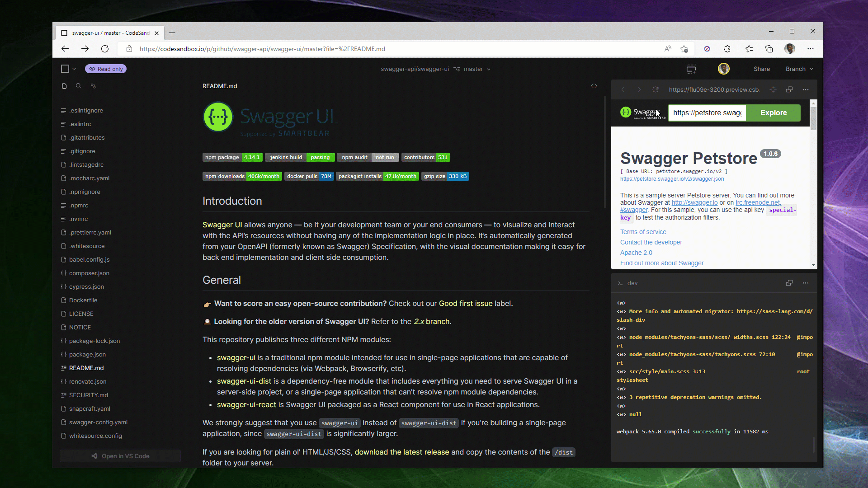
Task: Click the Share button
Action: (x=761, y=69)
